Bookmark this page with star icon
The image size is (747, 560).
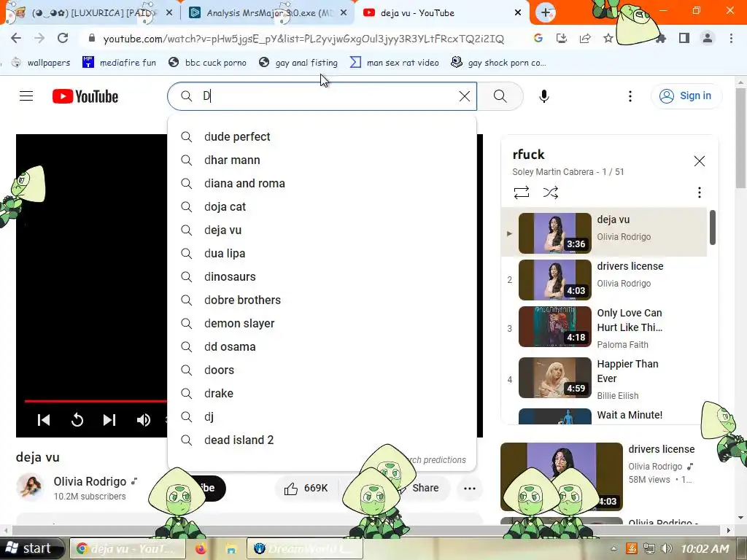point(608,38)
